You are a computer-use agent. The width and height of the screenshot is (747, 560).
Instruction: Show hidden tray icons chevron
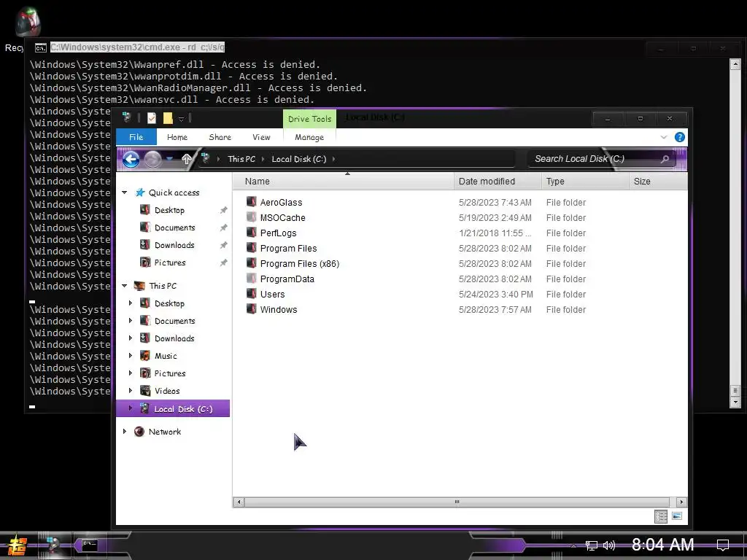573,545
